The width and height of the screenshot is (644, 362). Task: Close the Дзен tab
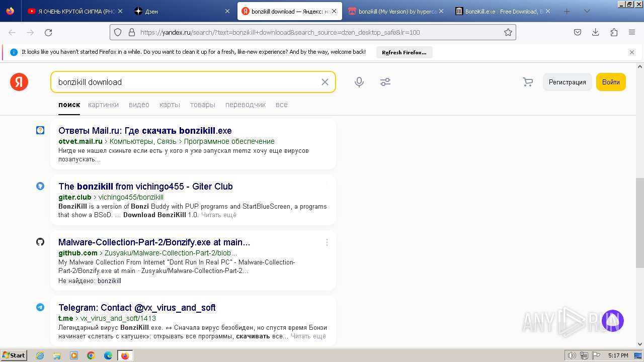tap(227, 11)
